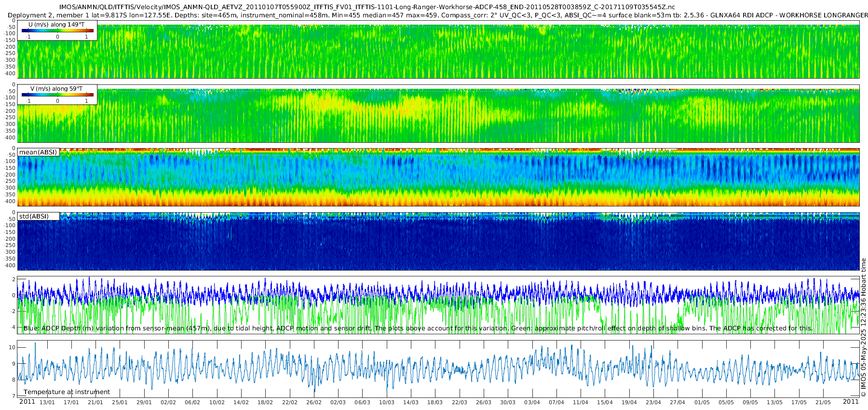Click the 13/01 date tick label

[47, 402]
